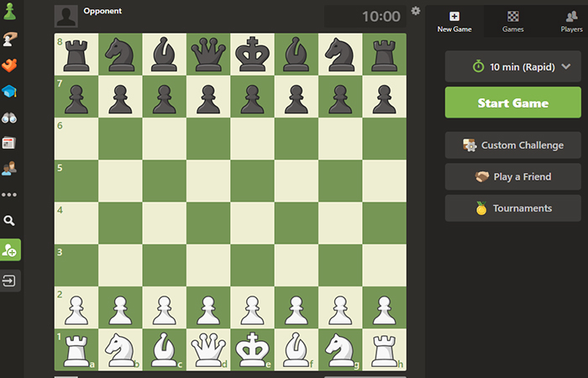Viewport: 588px width, 378px height.
Task: Click the Start Game button
Action: 513,102
